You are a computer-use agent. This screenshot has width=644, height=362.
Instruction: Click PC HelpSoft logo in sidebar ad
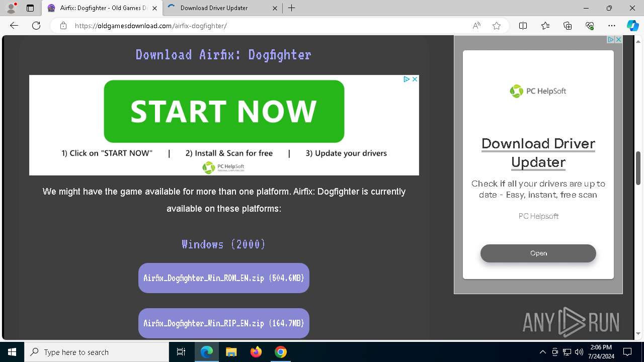538,91
